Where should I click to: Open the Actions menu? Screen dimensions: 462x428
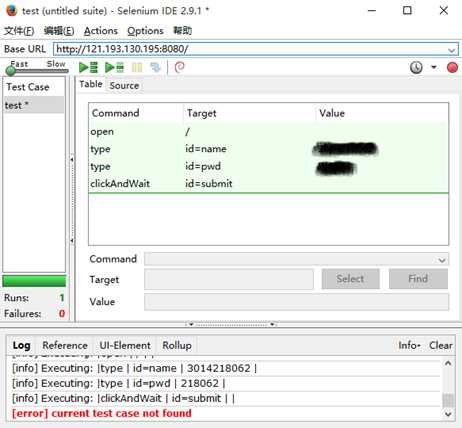pyautogui.click(x=101, y=31)
